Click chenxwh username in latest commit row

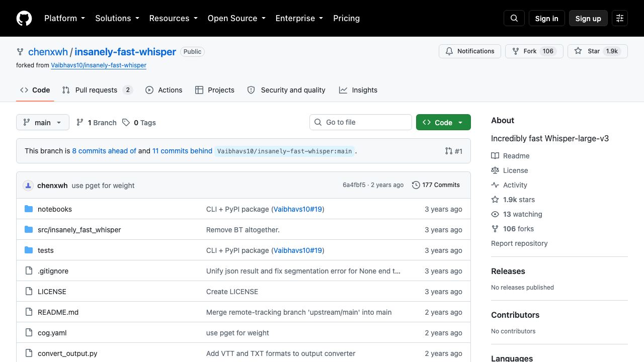52,186
